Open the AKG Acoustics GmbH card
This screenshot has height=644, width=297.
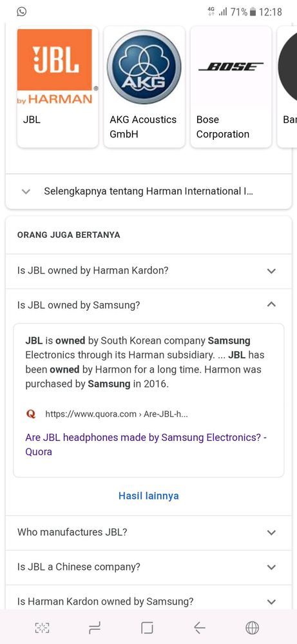(x=144, y=86)
